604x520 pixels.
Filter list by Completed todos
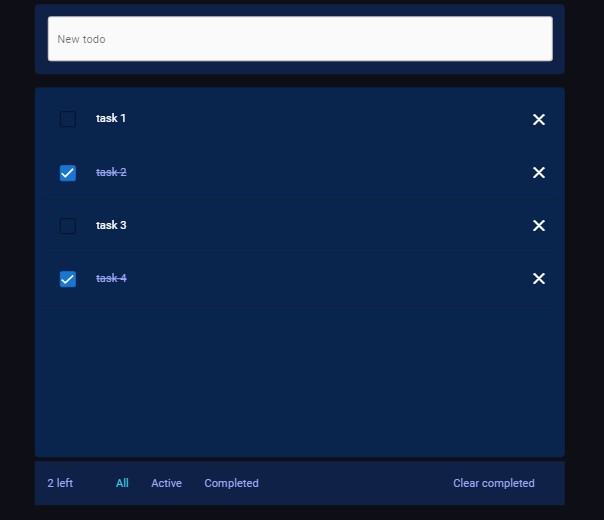[231, 484]
